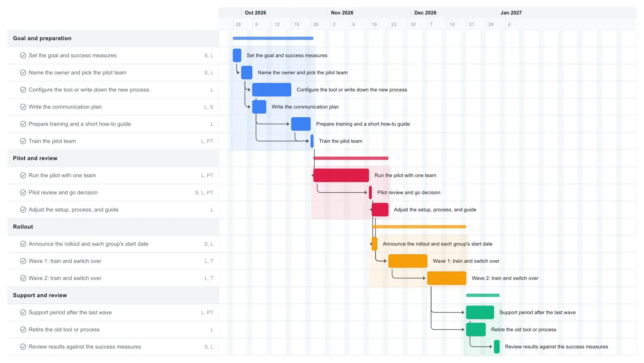
Task: Toggle completion of 'Write the communication plan'
Action: click(23, 107)
